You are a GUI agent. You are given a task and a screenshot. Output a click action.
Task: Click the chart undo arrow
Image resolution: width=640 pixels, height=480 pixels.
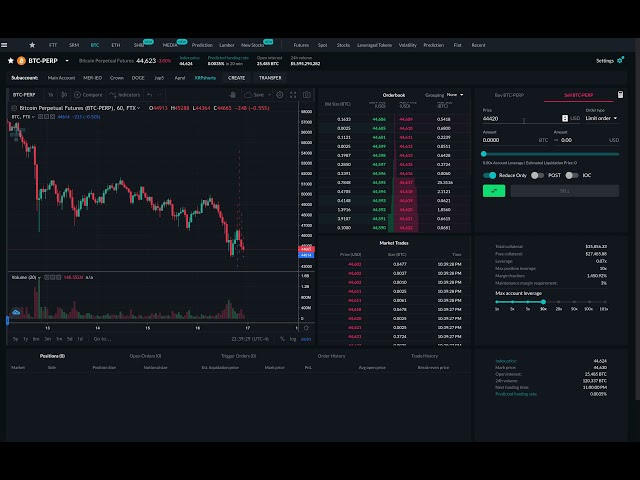point(150,95)
